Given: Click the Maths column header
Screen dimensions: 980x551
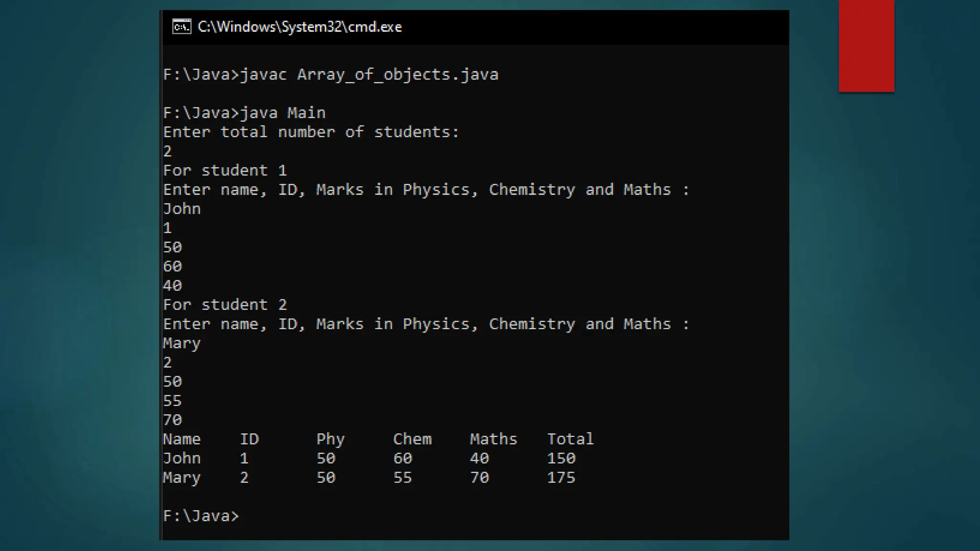Looking at the screenshot, I should pyautogui.click(x=493, y=439).
